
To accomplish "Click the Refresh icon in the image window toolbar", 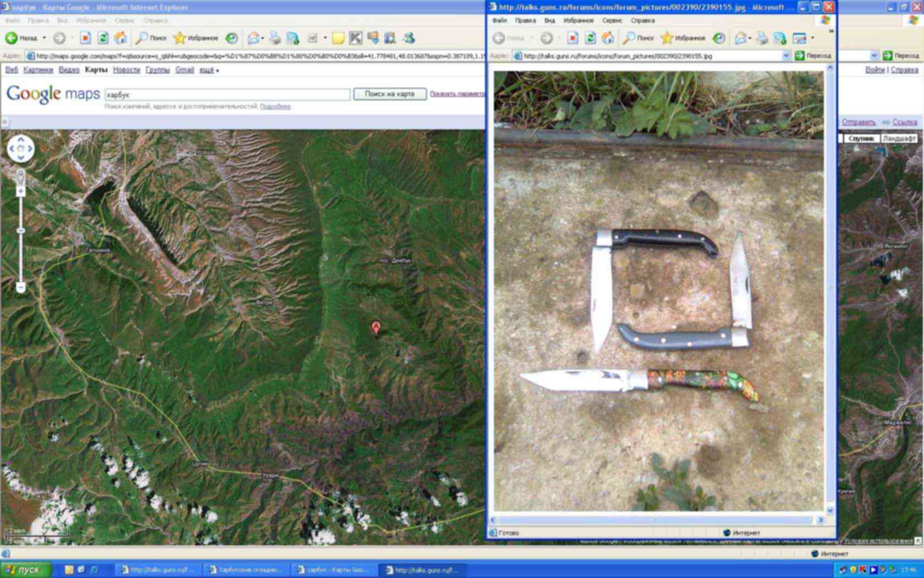I will (x=590, y=38).
